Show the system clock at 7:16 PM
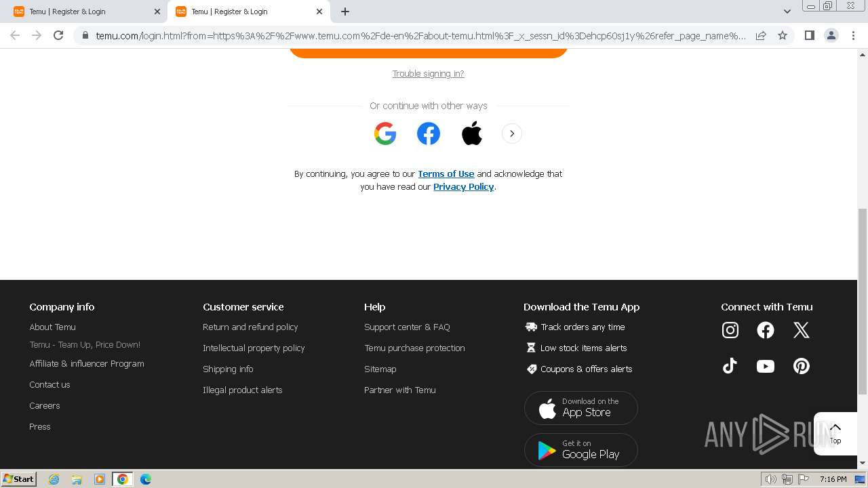This screenshot has width=868, height=488. click(833, 479)
